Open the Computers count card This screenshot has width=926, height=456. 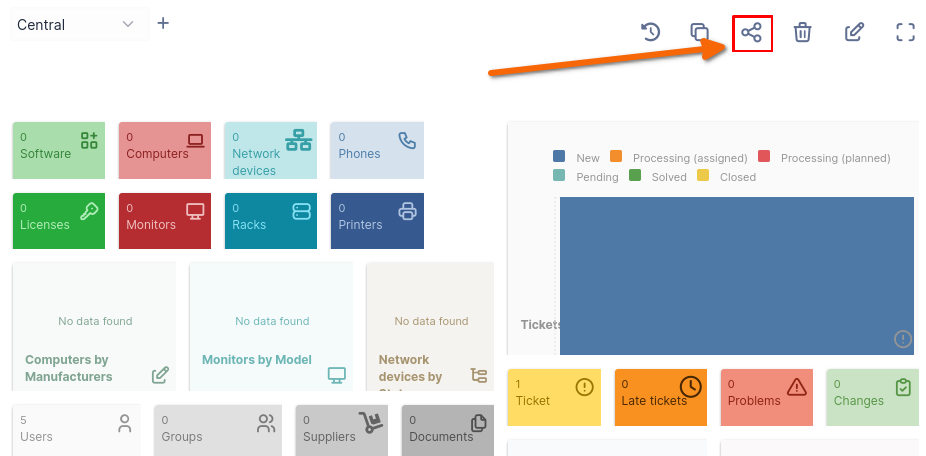(x=166, y=150)
